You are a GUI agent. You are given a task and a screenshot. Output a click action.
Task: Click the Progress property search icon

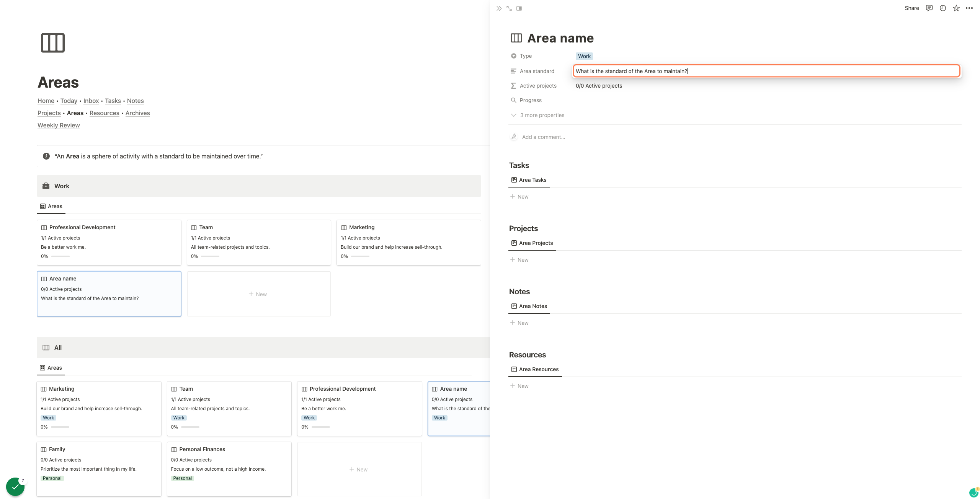514,100
